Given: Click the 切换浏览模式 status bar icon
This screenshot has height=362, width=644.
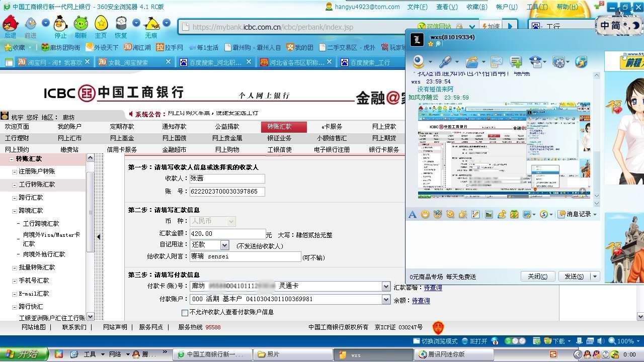Looking at the screenshot, I should [436, 341].
